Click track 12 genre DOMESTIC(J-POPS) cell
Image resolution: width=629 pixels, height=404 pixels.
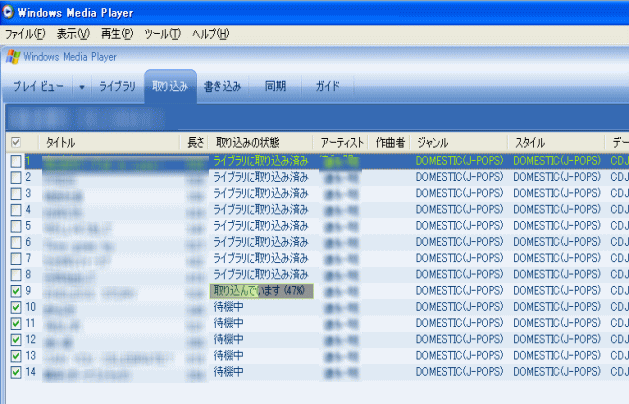459,340
